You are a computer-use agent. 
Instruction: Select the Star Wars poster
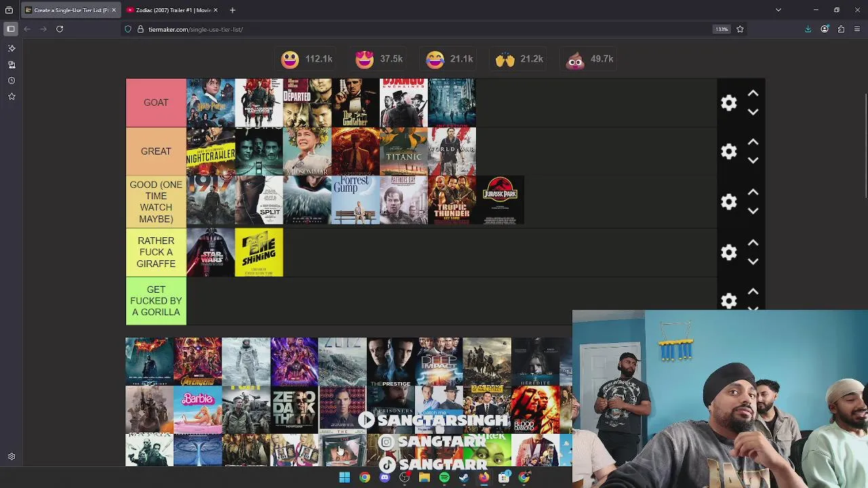pos(211,252)
